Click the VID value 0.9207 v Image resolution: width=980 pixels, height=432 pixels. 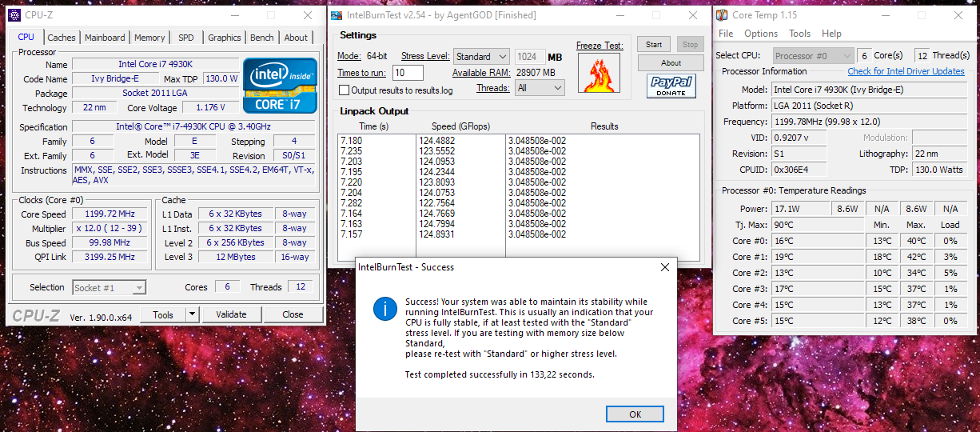[x=799, y=138]
